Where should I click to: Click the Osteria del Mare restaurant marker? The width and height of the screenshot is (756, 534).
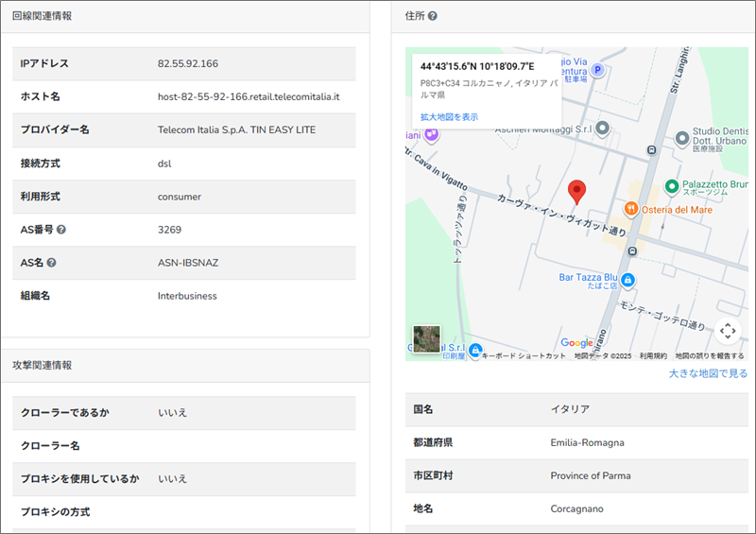click(x=629, y=209)
